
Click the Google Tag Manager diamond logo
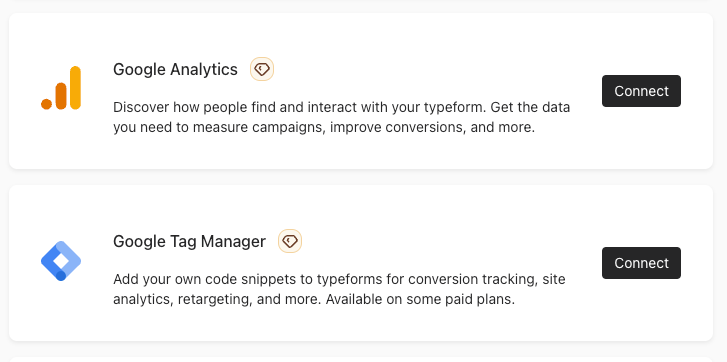pos(61,261)
